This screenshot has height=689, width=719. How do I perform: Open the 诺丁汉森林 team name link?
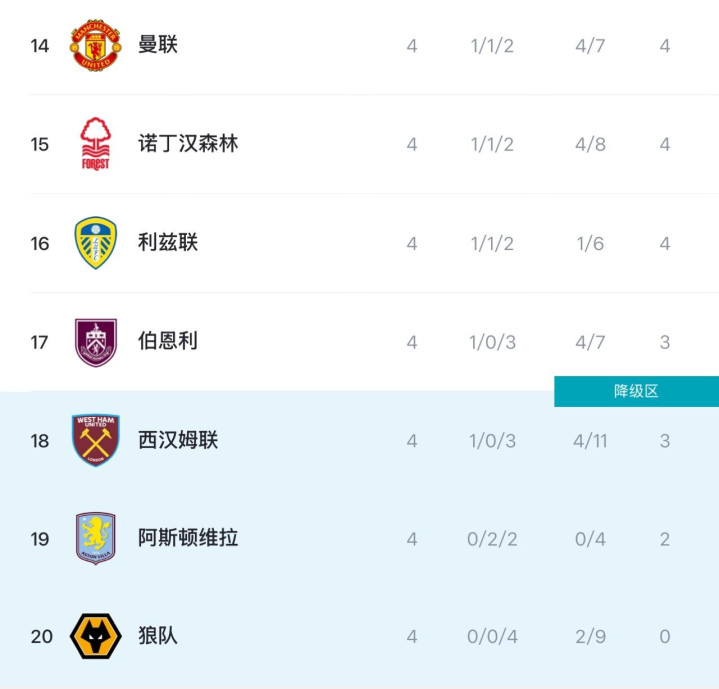click(x=188, y=144)
